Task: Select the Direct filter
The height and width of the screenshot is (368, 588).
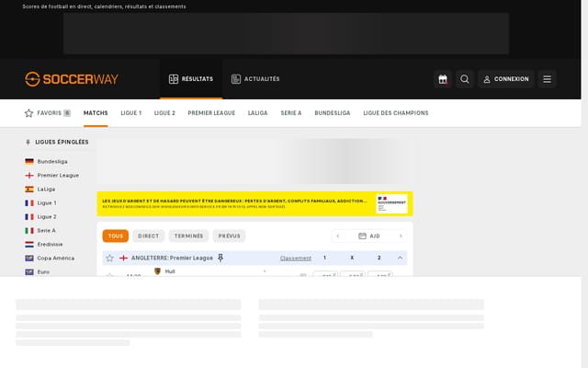Action: (x=149, y=236)
